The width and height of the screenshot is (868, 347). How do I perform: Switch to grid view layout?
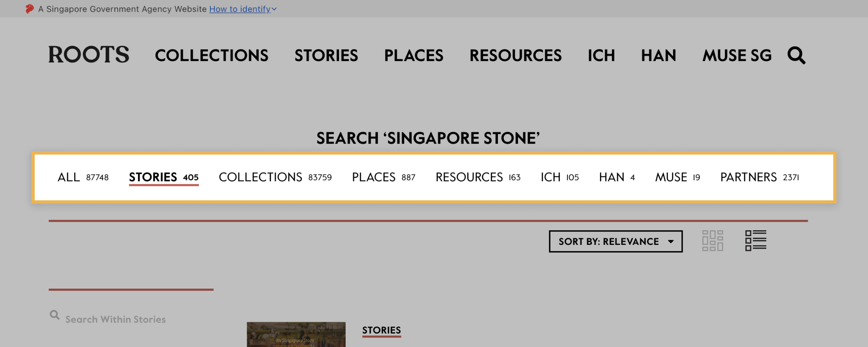coord(713,241)
